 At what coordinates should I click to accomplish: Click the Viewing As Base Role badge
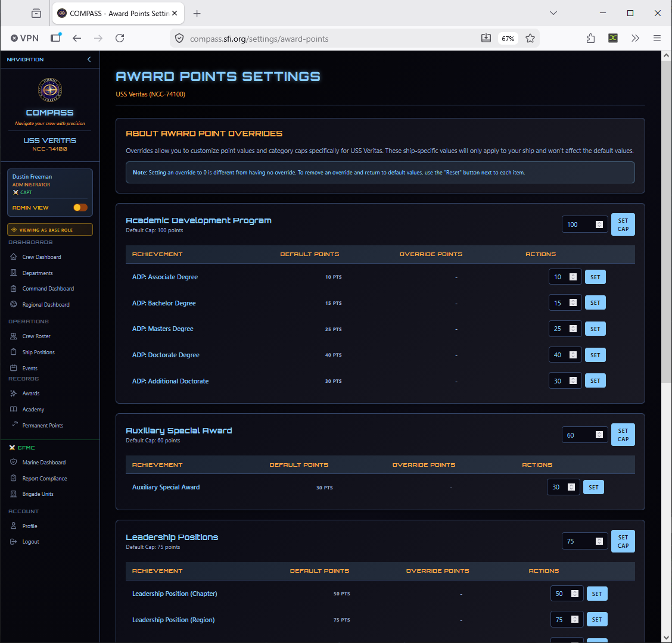point(50,230)
